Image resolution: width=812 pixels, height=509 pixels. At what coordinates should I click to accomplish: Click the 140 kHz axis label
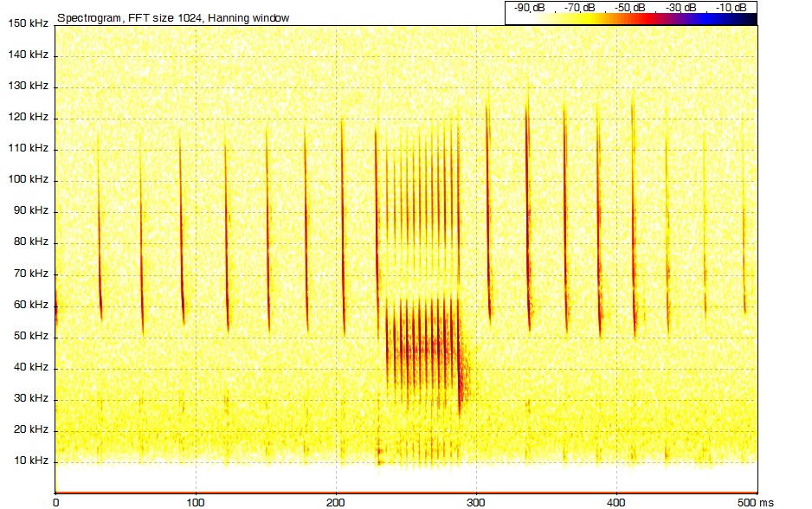tap(28, 55)
